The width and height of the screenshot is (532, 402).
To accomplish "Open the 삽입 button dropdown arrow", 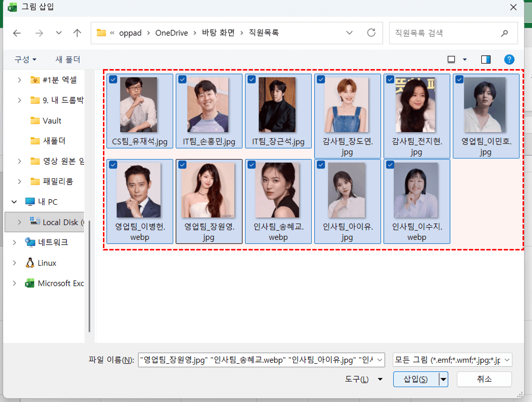I will [x=443, y=380].
